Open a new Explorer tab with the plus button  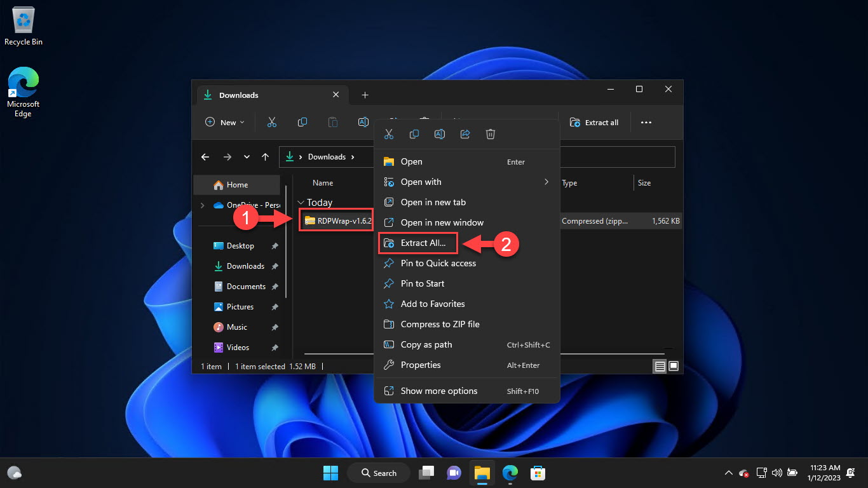click(365, 95)
